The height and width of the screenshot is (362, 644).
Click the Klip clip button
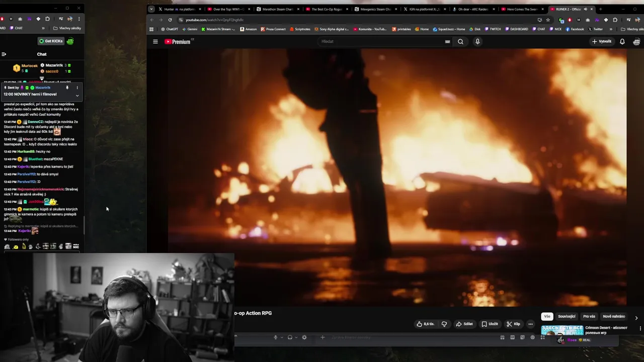pos(513,324)
